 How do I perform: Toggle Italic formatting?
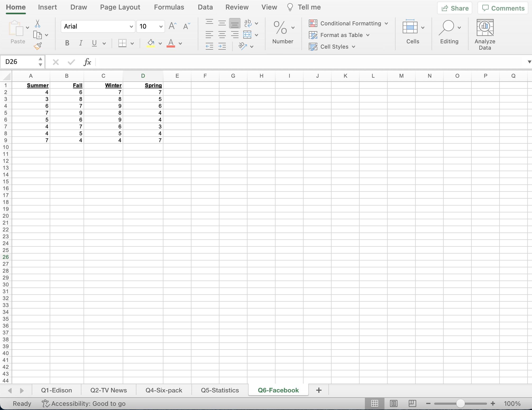[x=81, y=43]
